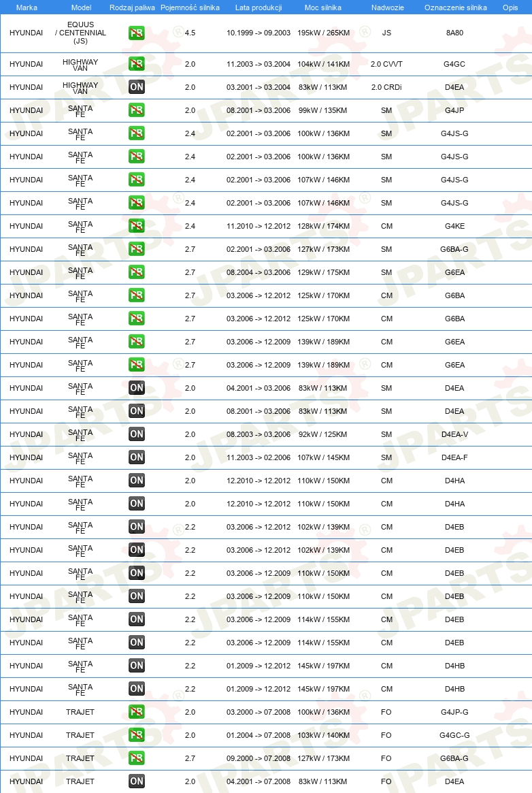Click the petrol icon in the SANTA FE G4JP row

click(137, 110)
